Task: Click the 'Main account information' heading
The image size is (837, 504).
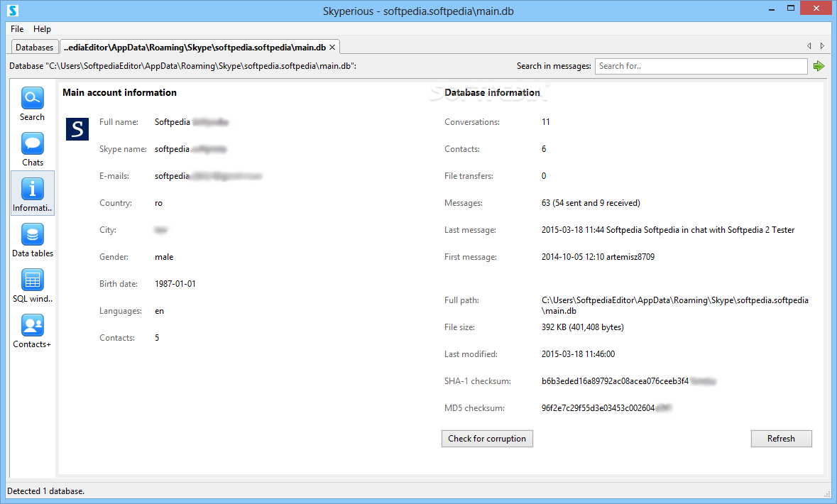Action: pos(119,92)
